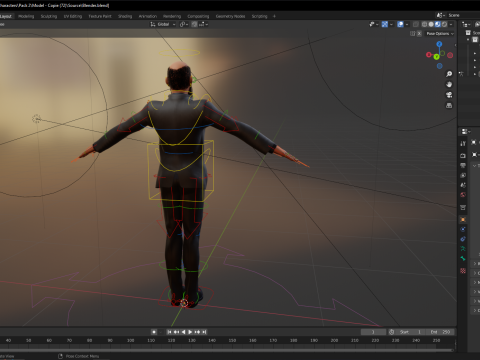Select wireframe viewport shading
The height and width of the screenshot is (360, 480).
[x=424, y=24]
